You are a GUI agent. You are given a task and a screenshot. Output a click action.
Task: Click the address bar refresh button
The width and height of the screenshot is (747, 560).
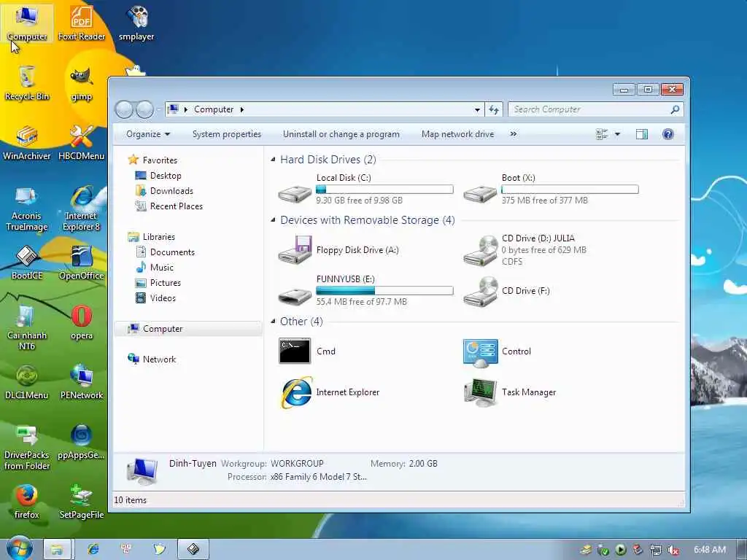tap(494, 109)
